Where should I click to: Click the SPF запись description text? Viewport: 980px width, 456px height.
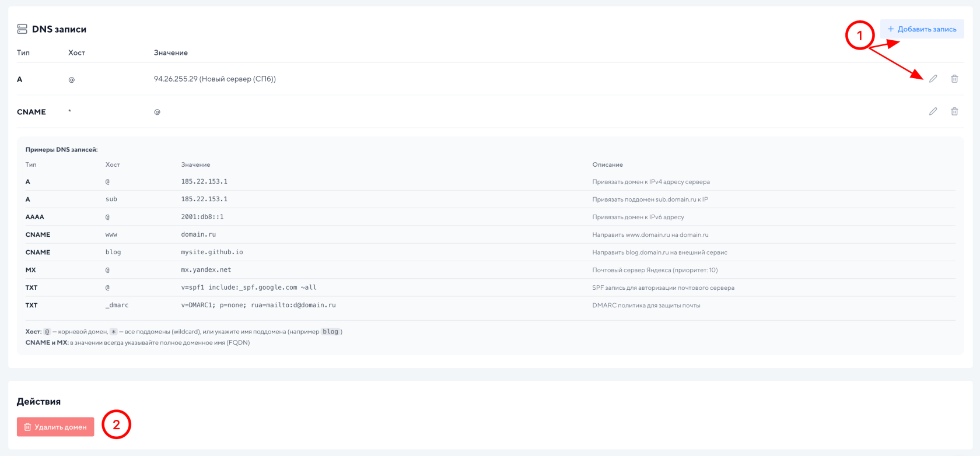(663, 287)
